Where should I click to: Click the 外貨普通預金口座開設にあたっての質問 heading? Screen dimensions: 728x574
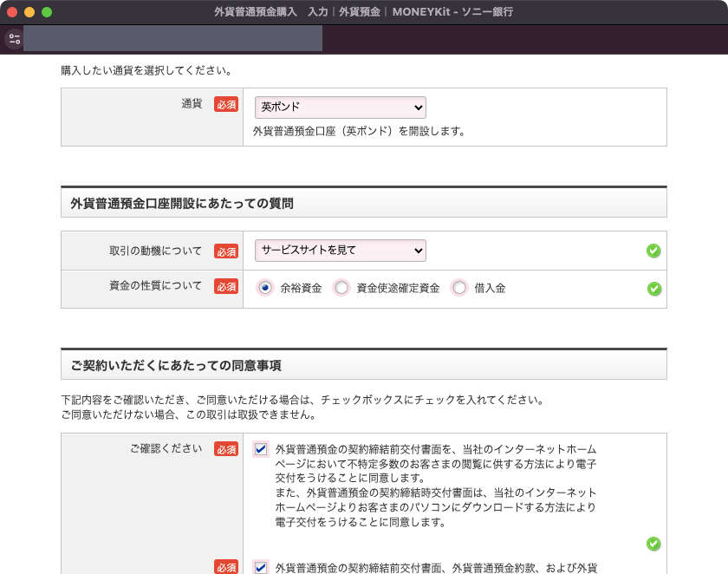182,204
